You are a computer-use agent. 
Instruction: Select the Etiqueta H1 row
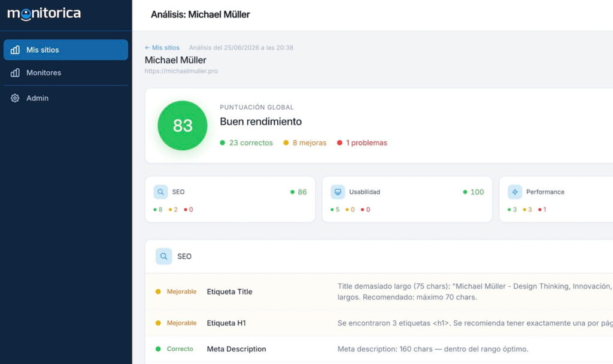coord(379,323)
